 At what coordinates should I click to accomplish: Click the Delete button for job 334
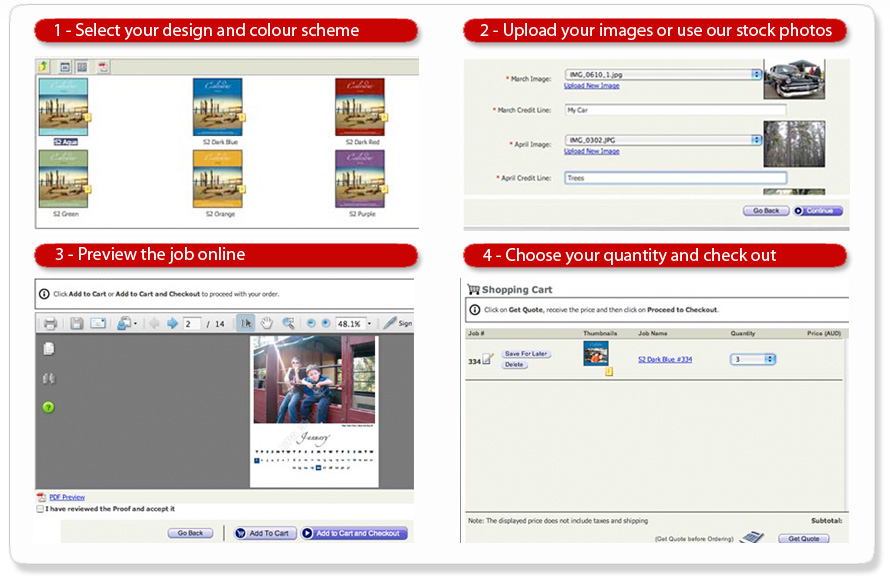click(x=514, y=365)
